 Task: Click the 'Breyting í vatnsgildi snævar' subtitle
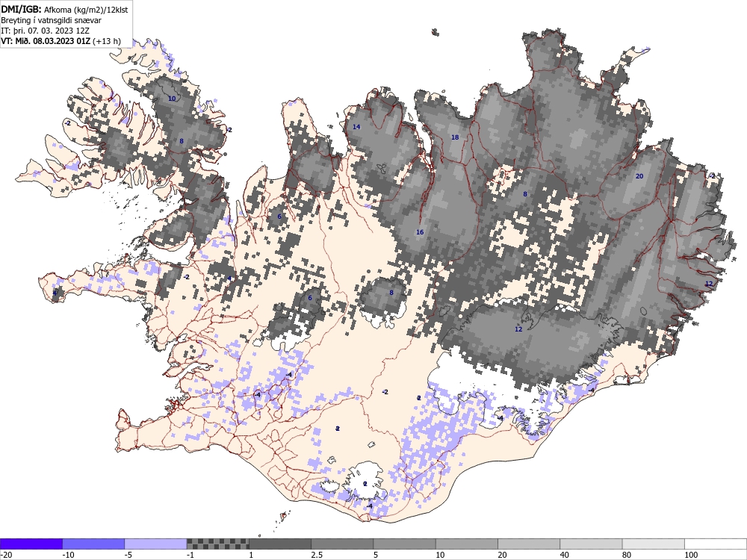click(x=51, y=20)
